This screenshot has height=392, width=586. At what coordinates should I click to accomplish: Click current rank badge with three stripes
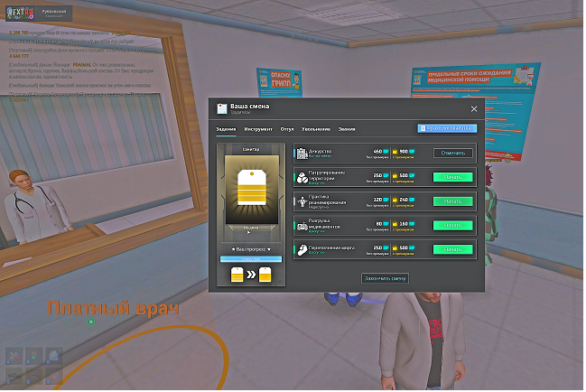pos(238,275)
